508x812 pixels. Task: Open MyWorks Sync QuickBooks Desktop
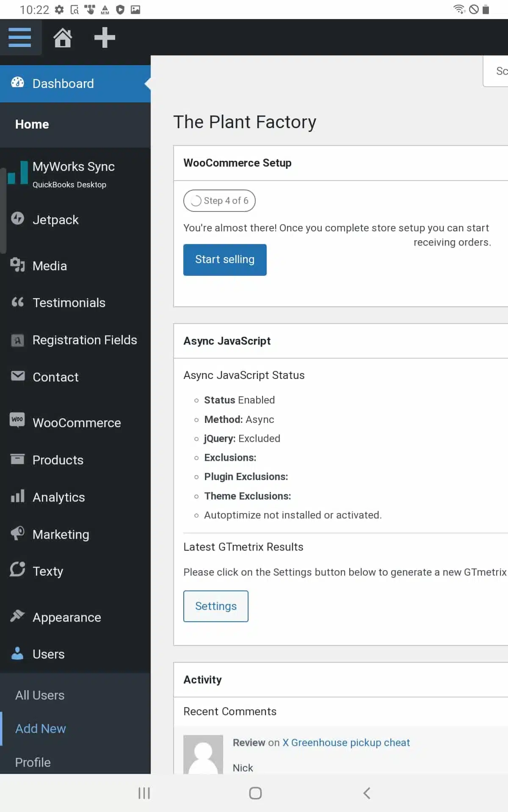pos(73,173)
